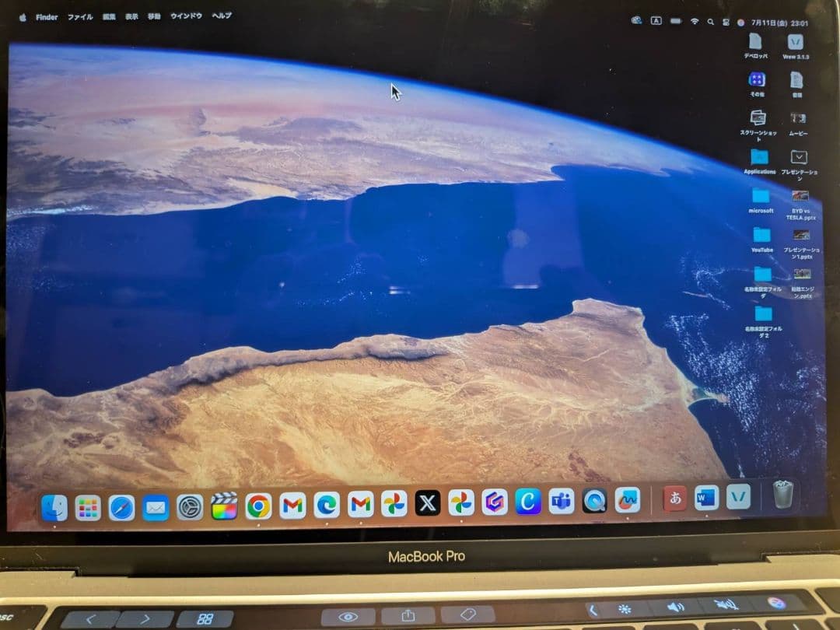The image size is (840, 630).
Task: Show the battery status menu
Action: pyautogui.click(x=675, y=21)
